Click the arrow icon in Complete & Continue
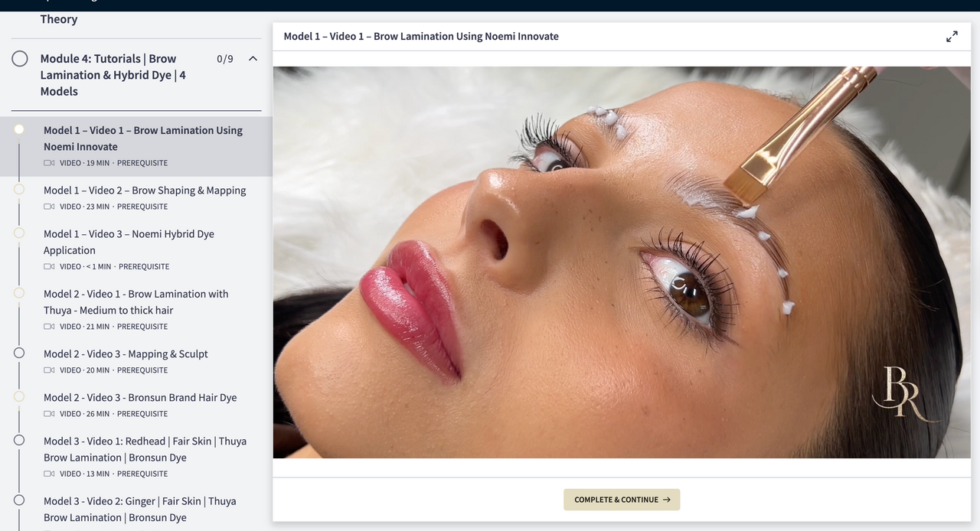The image size is (980, 531). tap(666, 500)
